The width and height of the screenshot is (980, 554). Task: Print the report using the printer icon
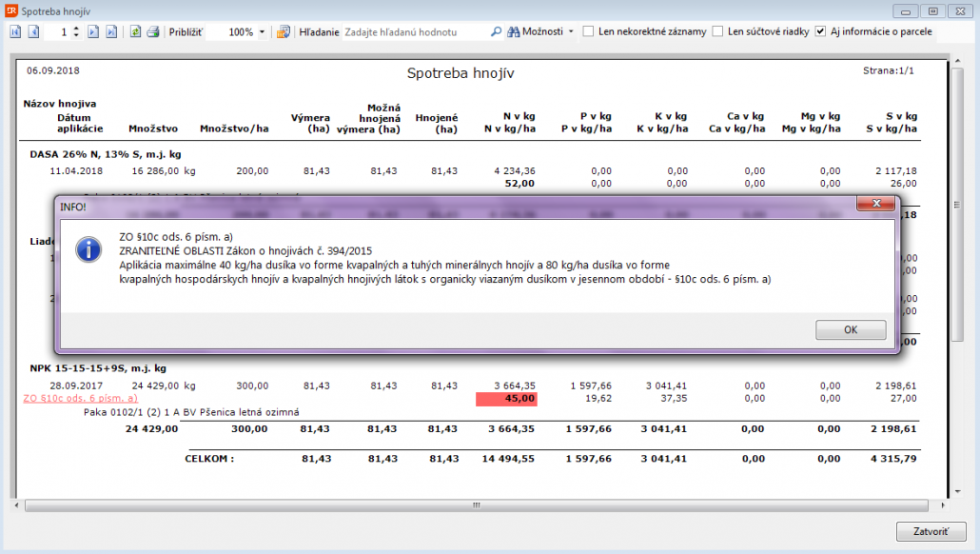[x=153, y=32]
